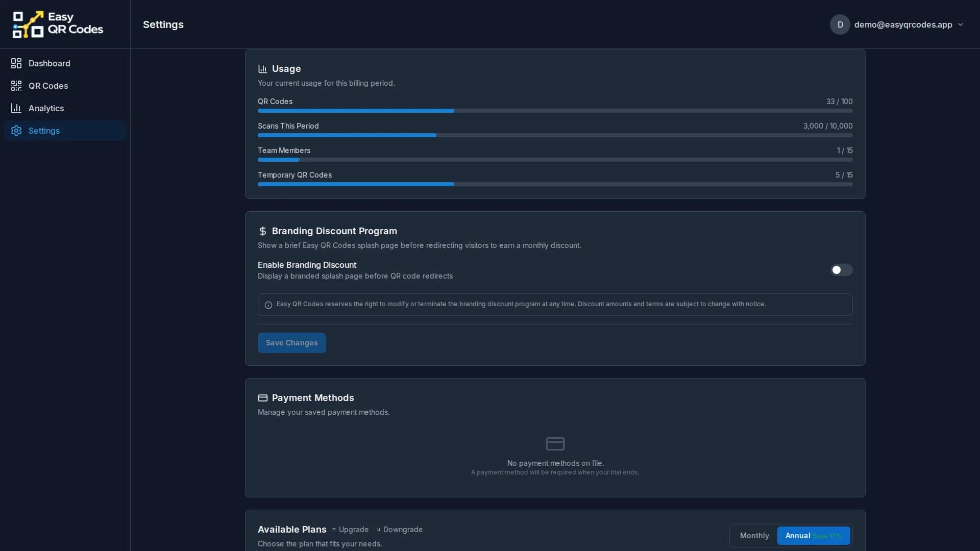Click the Team Members progress bar

point(555,160)
